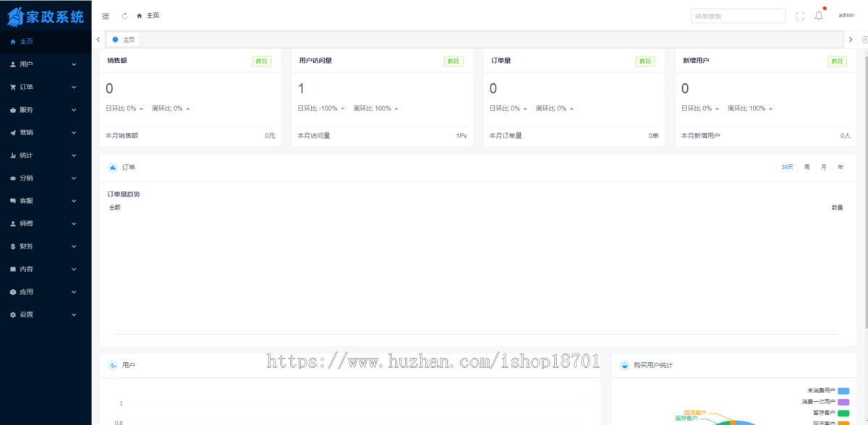Screen dimensions: 868x425
Task: Open the 师傅 sidebar menu
Action: 46,223
